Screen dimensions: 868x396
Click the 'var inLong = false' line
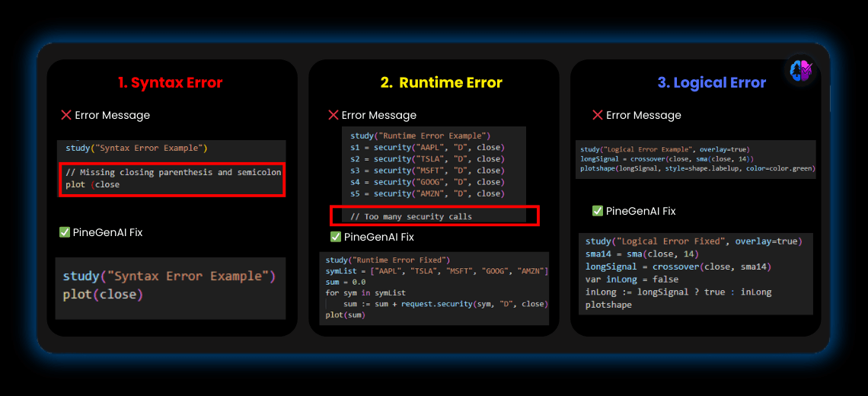(632, 279)
